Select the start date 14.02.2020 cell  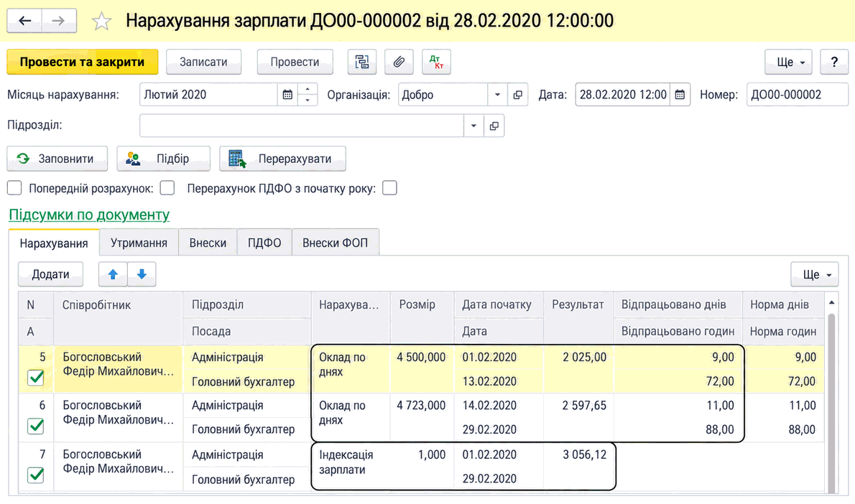pos(499,406)
